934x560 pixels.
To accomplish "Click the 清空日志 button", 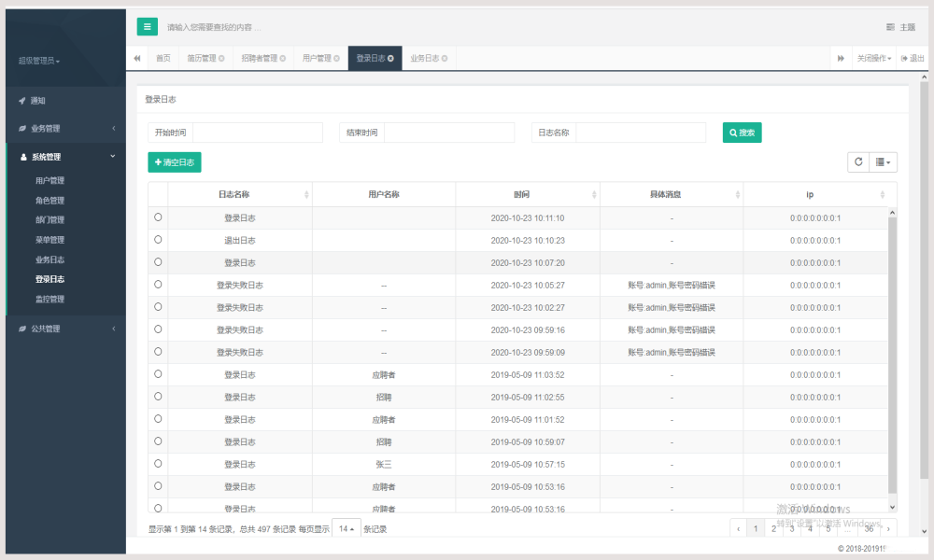I will [x=175, y=162].
